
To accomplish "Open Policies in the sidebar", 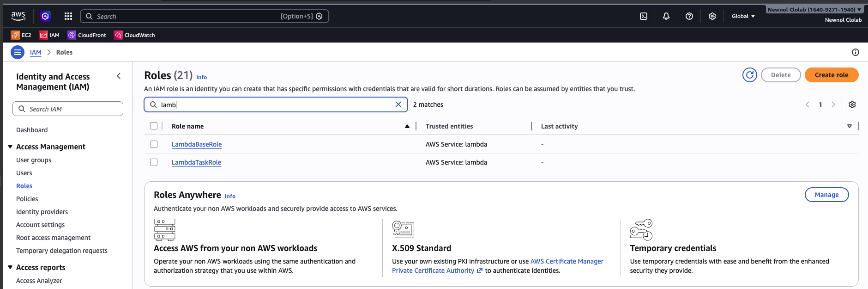I will click(27, 199).
